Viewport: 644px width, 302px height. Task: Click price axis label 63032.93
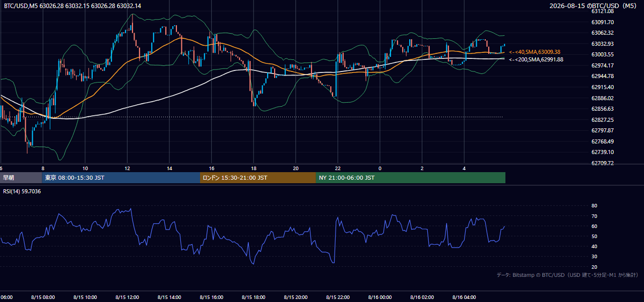click(602, 44)
